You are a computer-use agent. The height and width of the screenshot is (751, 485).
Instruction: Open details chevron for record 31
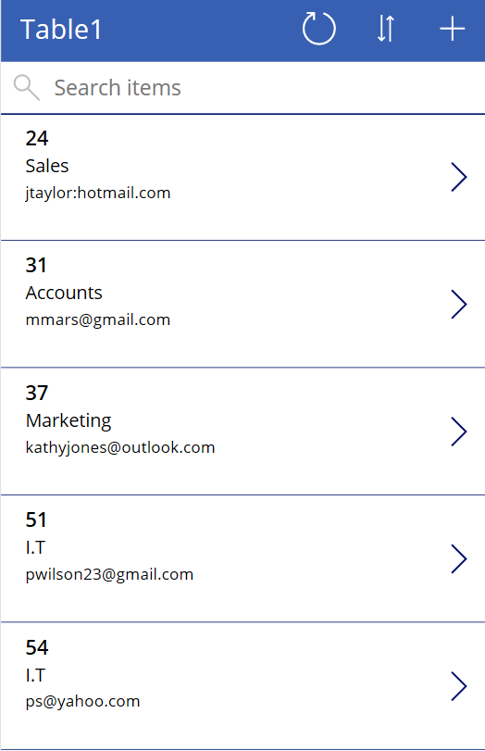(x=459, y=304)
